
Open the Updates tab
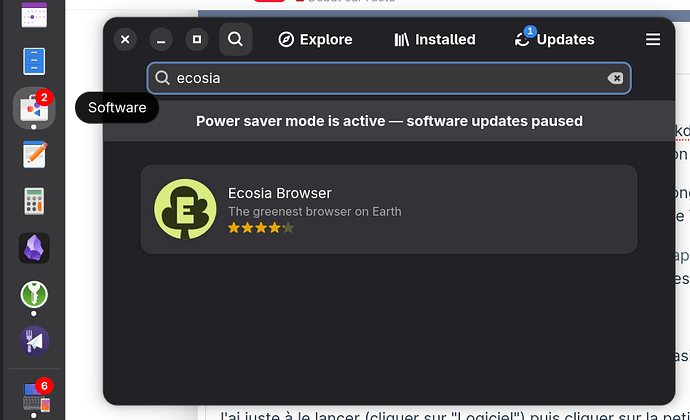pos(554,40)
